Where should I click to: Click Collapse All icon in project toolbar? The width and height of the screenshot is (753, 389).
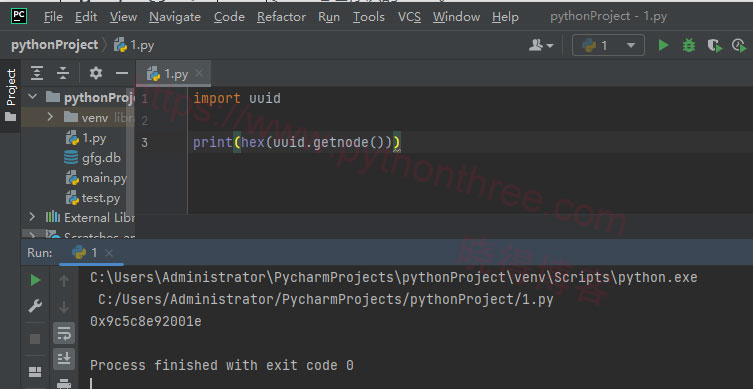tap(63, 73)
